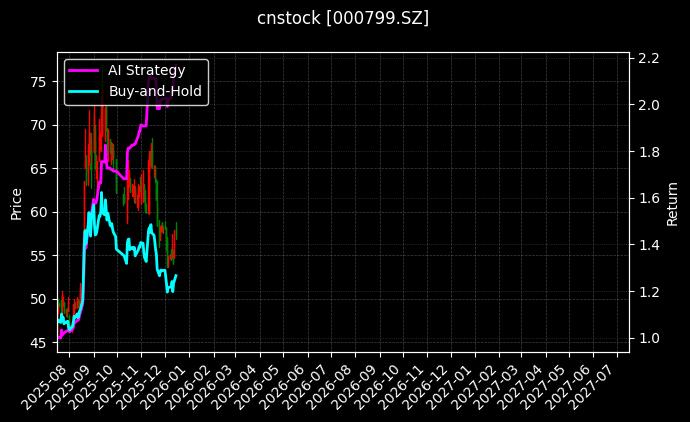This screenshot has height=422, width=690.
Task: Click the chart title cnstock [000799.SZ]
Action: coord(344,18)
